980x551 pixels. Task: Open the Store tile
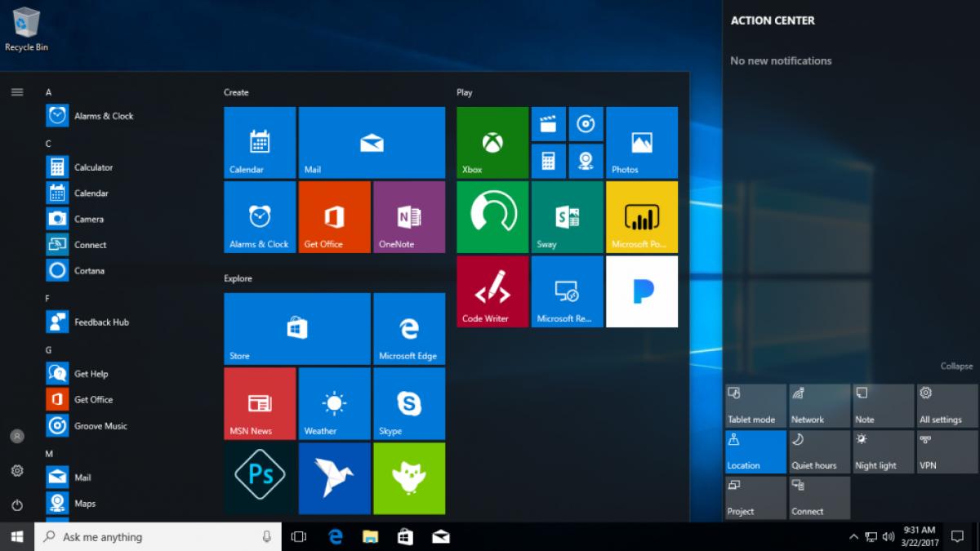296,328
